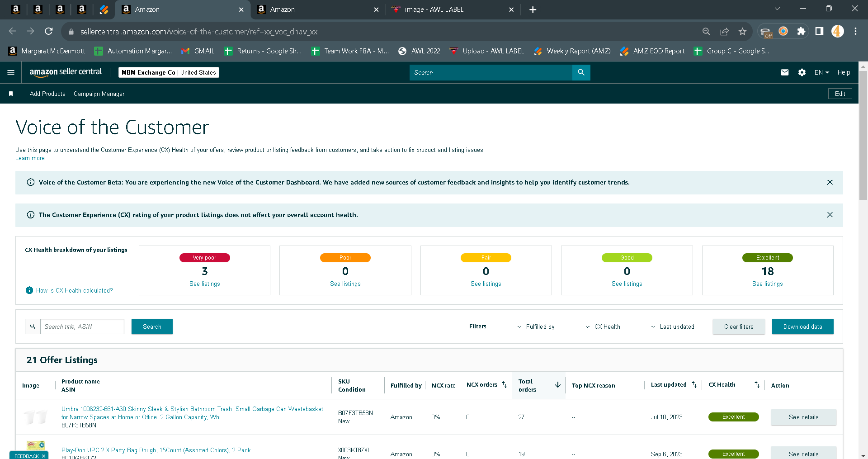Open Returns - Google Sheets bookmark
Screen dimensions: 868x459
263,51
